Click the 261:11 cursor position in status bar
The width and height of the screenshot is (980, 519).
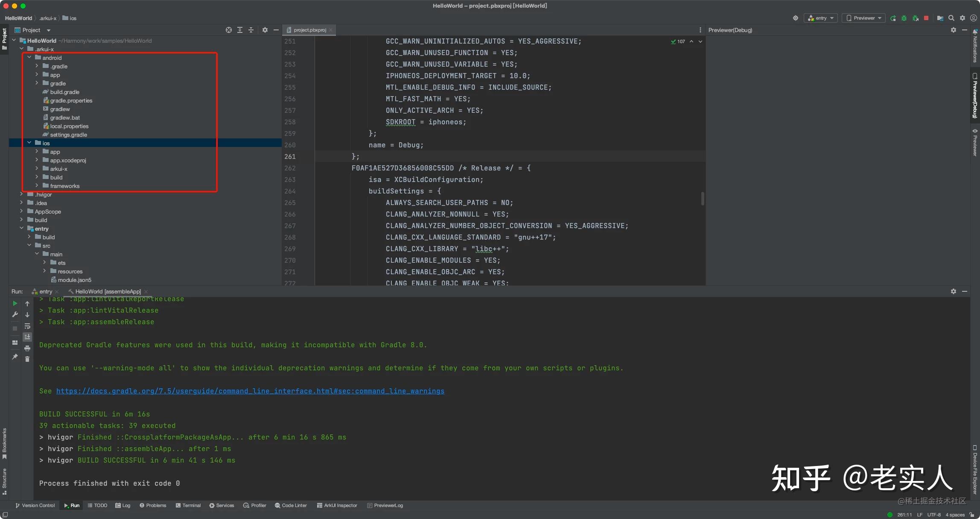904,515
